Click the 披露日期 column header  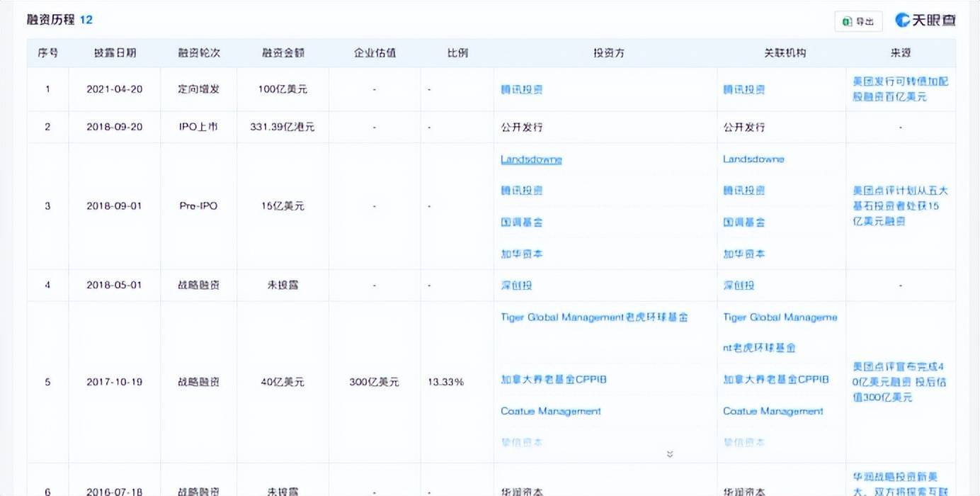point(115,53)
